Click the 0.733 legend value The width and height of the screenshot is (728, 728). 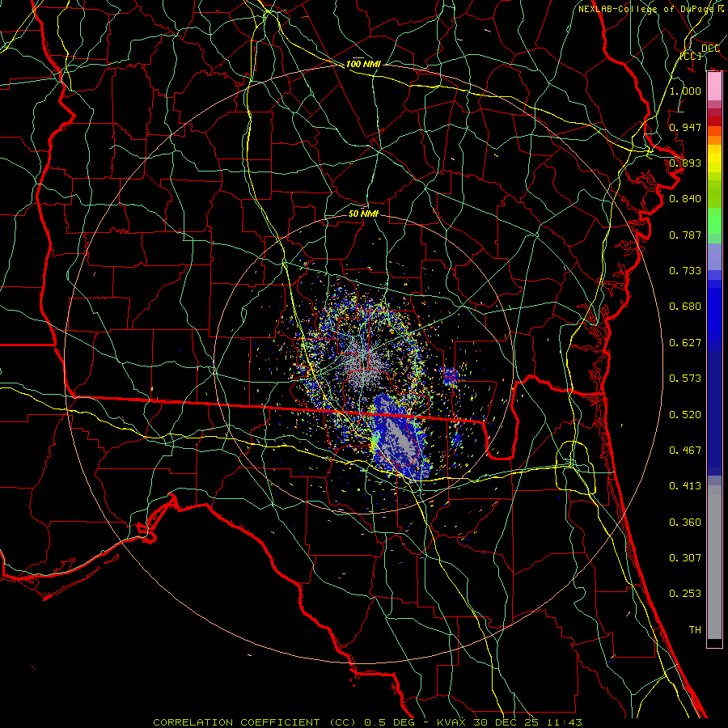pyautogui.click(x=685, y=271)
